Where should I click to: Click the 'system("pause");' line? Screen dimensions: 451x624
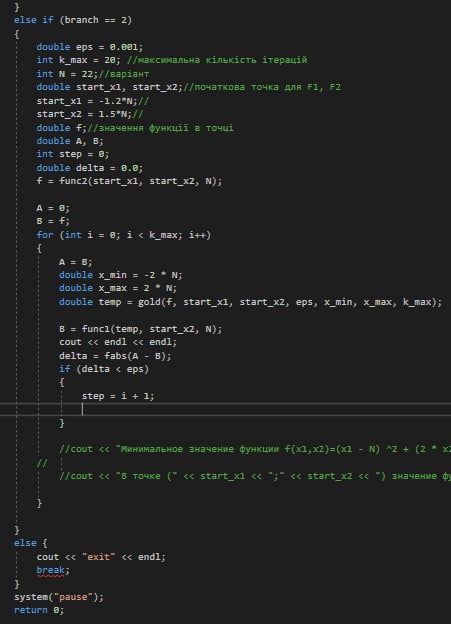pyautogui.click(x=59, y=597)
